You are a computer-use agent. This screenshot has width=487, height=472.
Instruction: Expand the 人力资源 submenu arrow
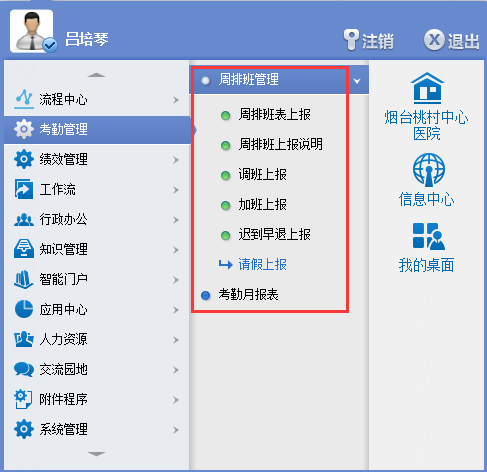point(176,340)
